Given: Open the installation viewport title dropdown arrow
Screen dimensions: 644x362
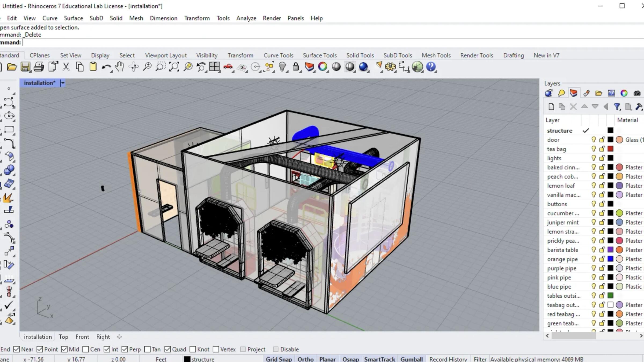Looking at the screenshot, I should (x=63, y=83).
